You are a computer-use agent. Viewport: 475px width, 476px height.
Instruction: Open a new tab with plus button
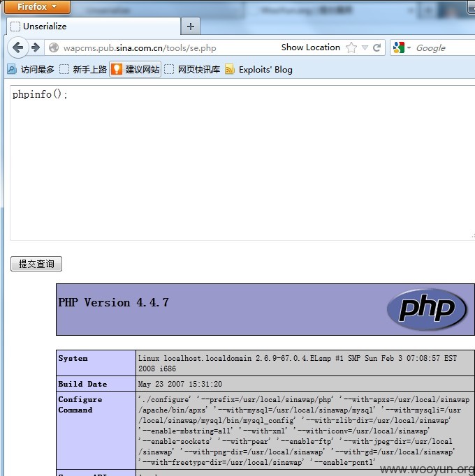tap(191, 27)
